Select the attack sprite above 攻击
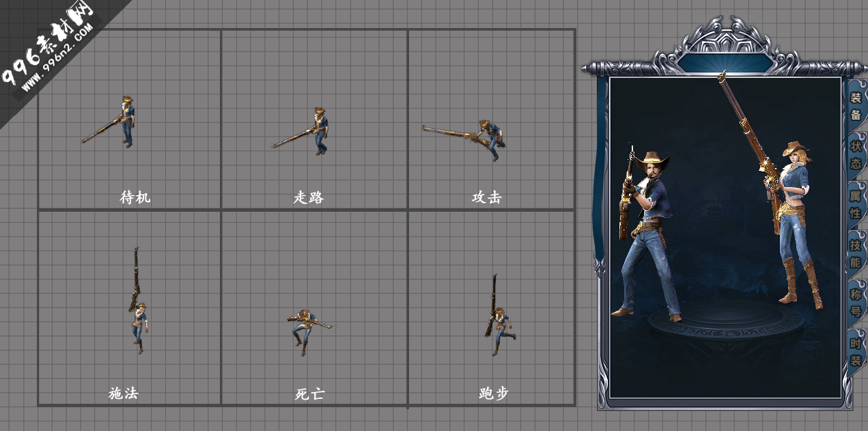 tap(464, 139)
